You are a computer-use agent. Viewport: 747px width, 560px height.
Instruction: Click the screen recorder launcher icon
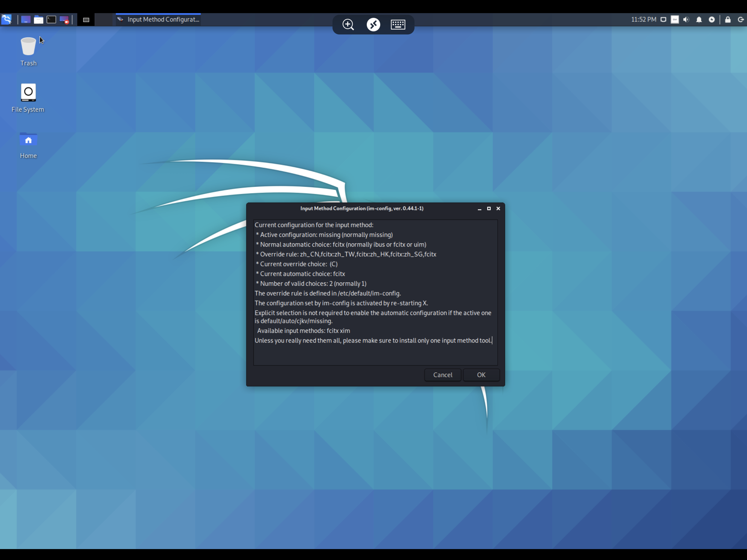[x=64, y=20]
